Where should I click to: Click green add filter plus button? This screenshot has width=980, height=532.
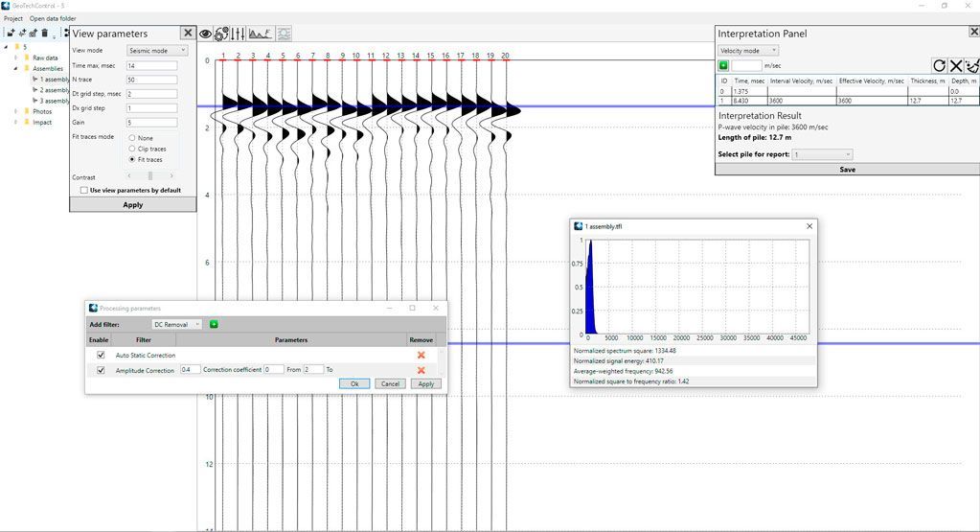click(214, 324)
